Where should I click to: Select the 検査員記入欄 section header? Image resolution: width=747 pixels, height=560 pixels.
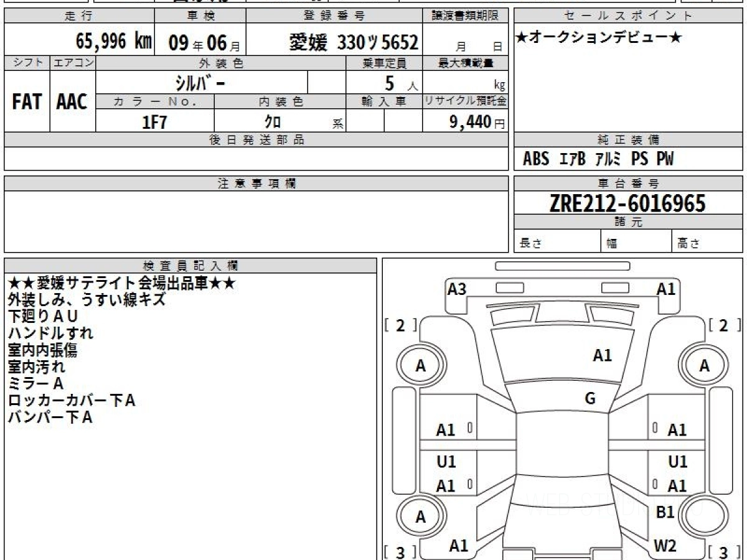(190, 266)
